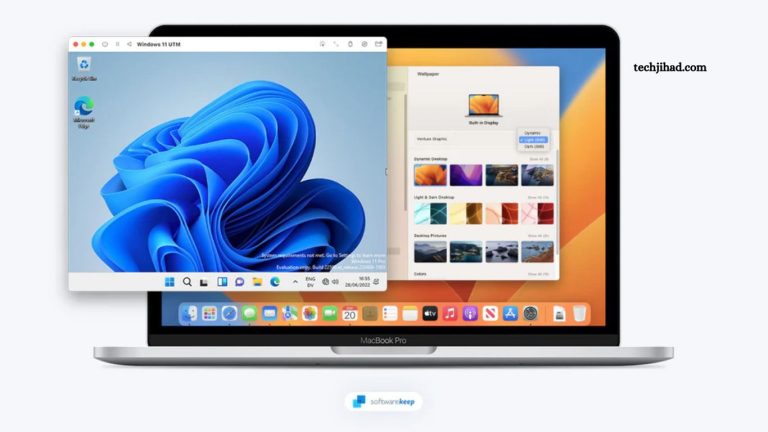Click the Windows volume tray icon
768x432 pixels.
(336, 282)
